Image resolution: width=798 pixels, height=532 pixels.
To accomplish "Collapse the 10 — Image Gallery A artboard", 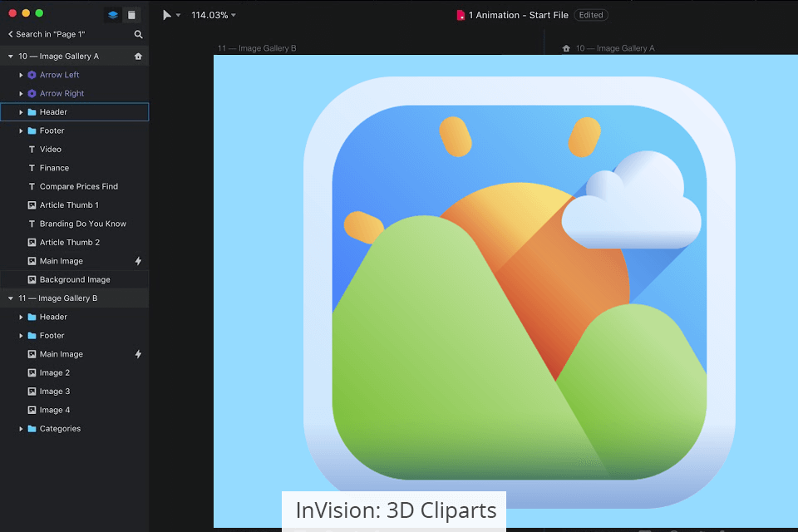I will (x=10, y=57).
